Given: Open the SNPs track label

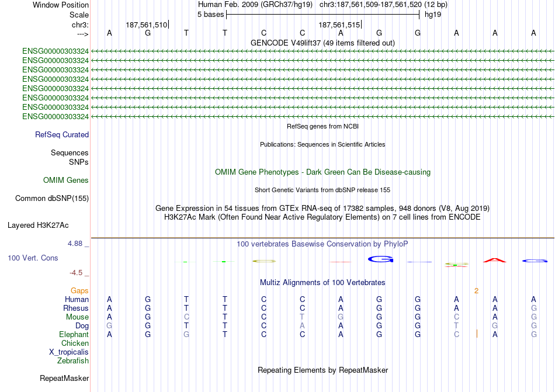Looking at the screenshot, I should tap(79, 162).
